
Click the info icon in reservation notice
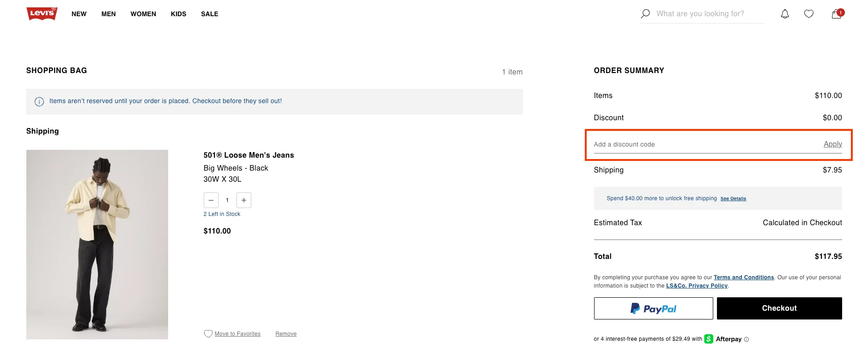[39, 102]
